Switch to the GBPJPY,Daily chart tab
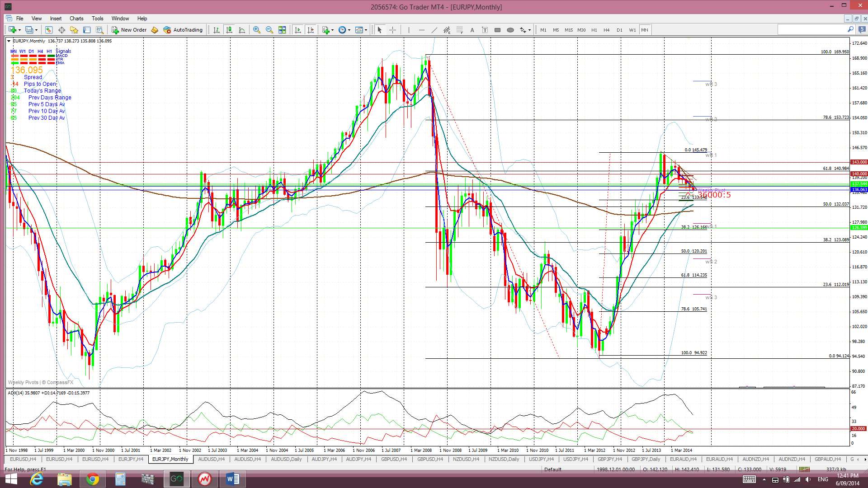Screen dimensions: 868x488 tap(646, 459)
